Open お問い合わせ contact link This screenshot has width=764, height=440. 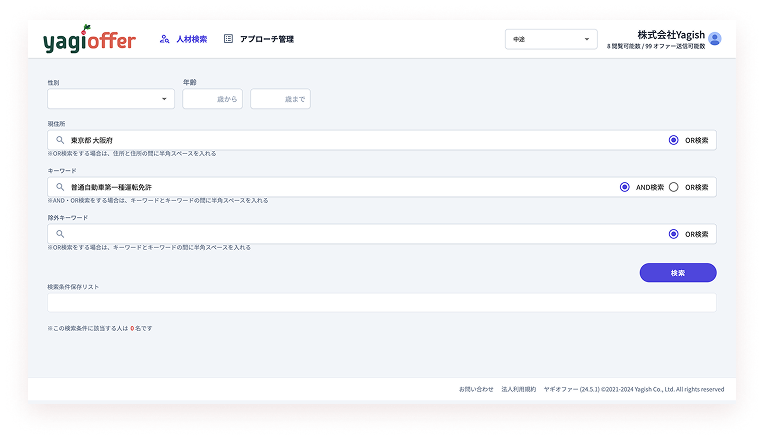[476, 389]
